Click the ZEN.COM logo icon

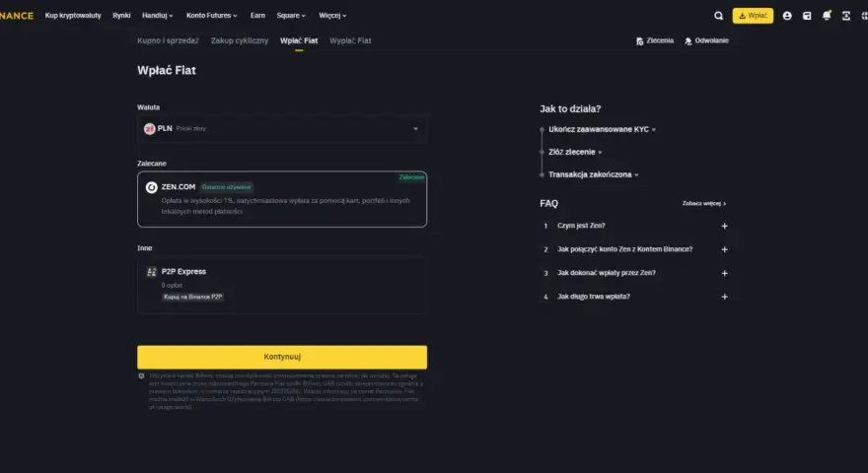pos(151,187)
